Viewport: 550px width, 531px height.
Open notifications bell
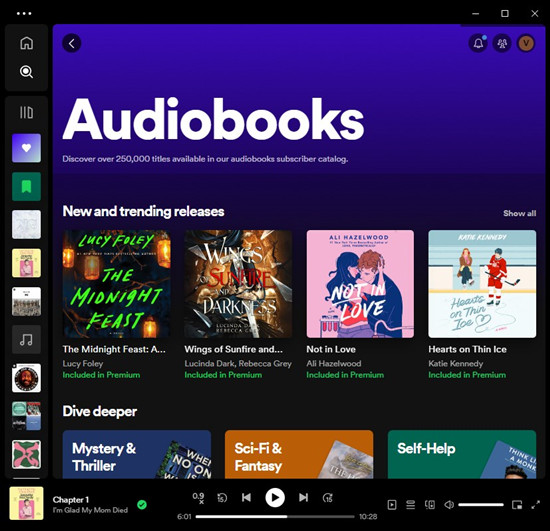pyautogui.click(x=478, y=43)
